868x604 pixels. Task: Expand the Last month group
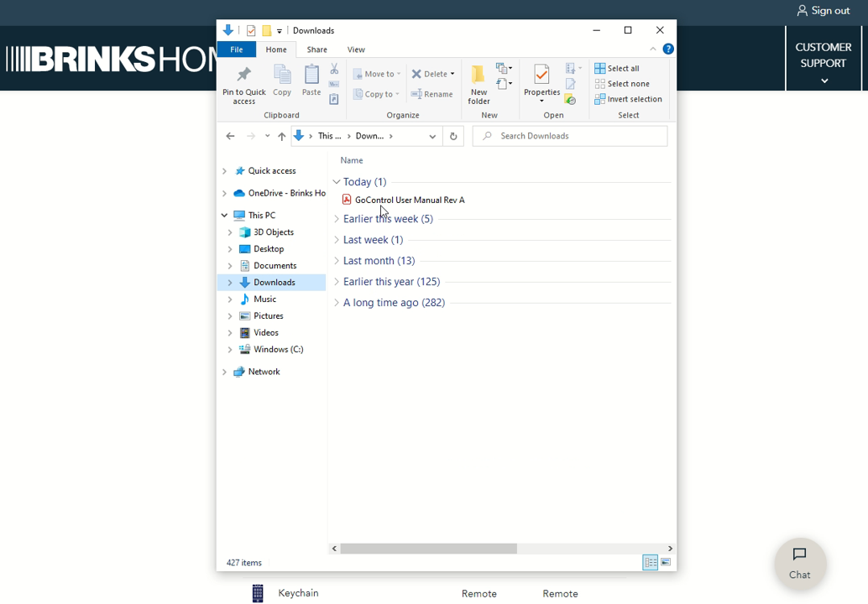pyautogui.click(x=336, y=261)
